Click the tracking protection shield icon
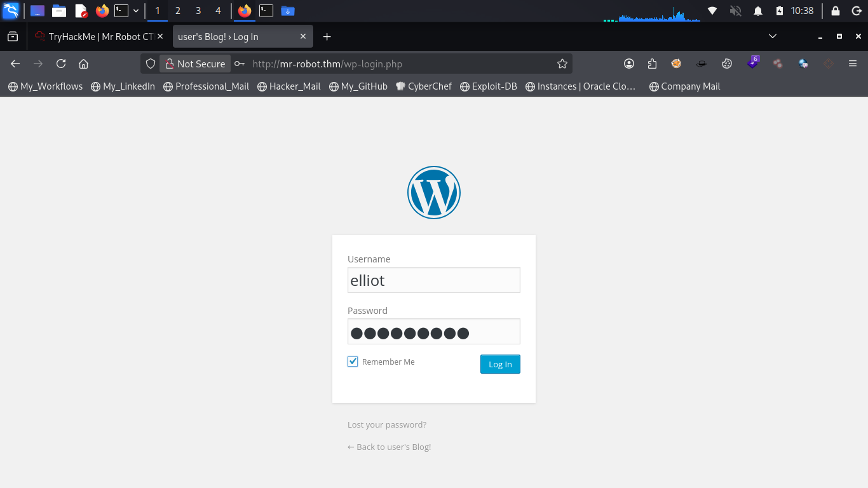This screenshot has height=488, width=868. pyautogui.click(x=151, y=64)
